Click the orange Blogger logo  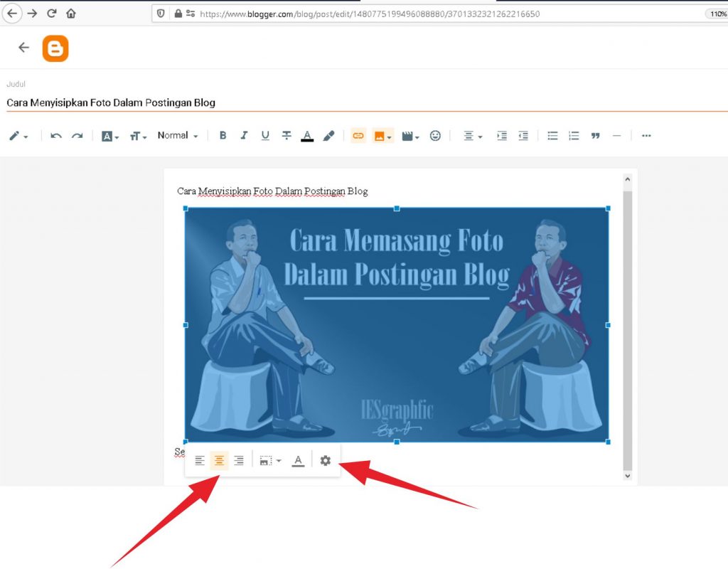click(x=55, y=48)
